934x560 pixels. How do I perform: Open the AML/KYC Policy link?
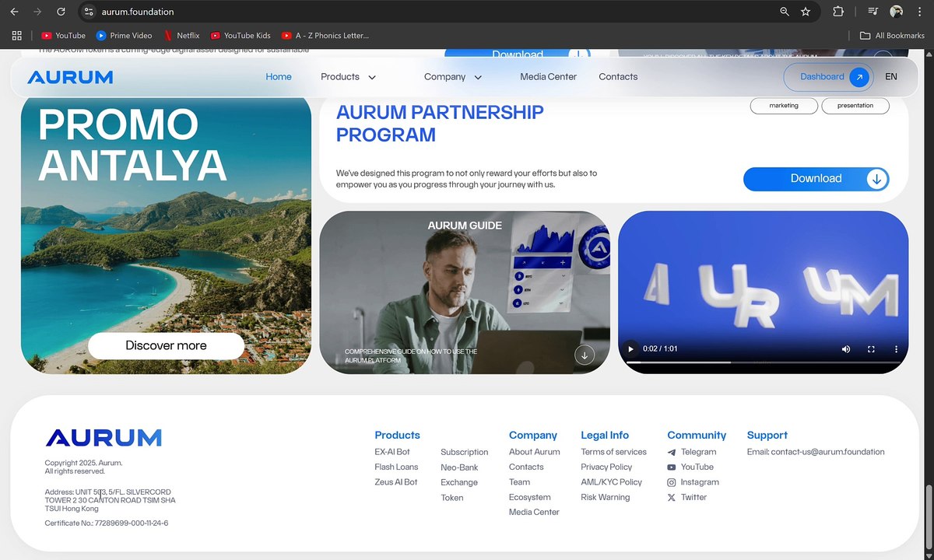point(612,482)
